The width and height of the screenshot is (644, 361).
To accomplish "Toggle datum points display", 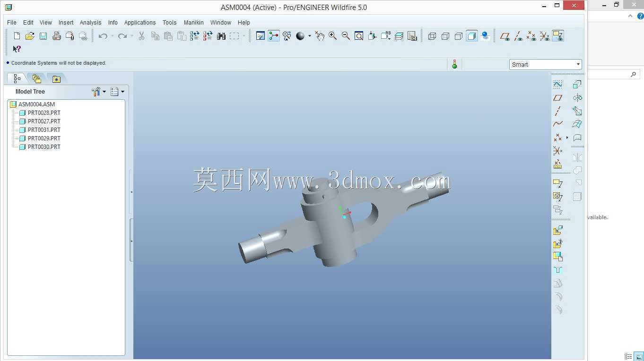I will pyautogui.click(x=531, y=36).
